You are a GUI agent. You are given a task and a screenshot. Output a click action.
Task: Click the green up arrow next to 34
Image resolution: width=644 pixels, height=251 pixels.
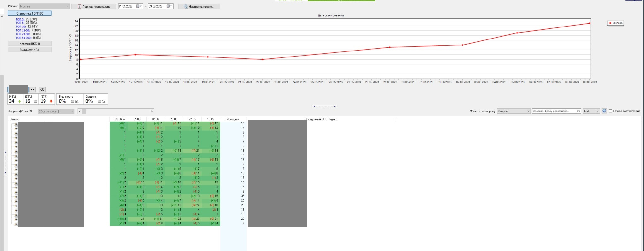pyautogui.click(x=20, y=101)
